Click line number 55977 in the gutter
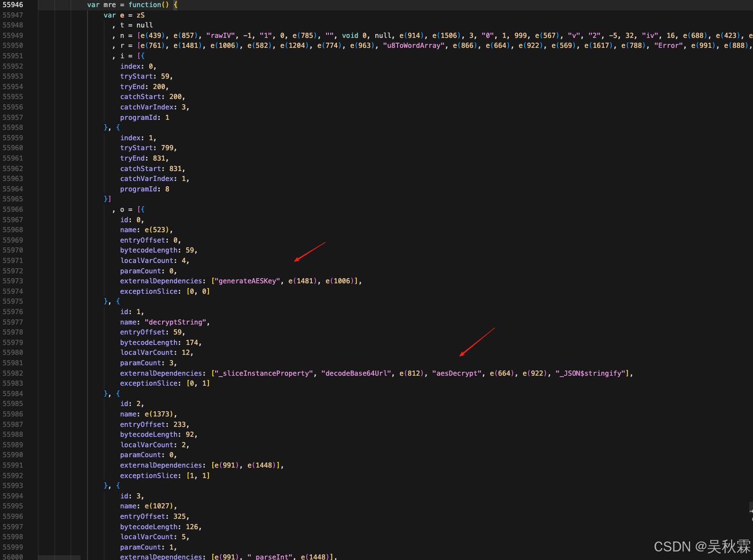Screen dimensions: 753x560 click(x=13, y=322)
